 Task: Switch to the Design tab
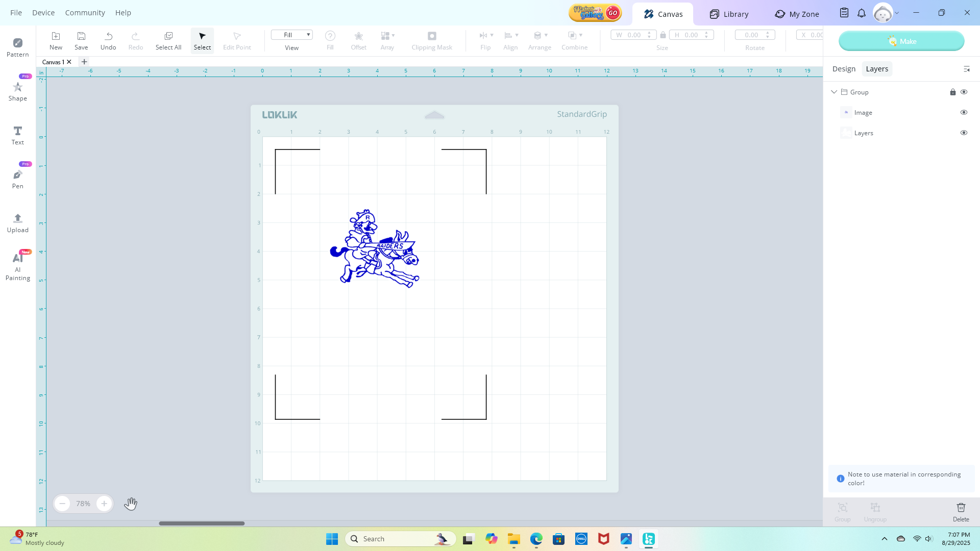point(844,69)
